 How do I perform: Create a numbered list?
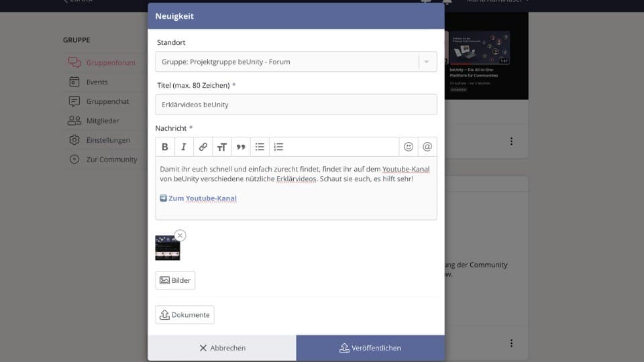pos(278,147)
